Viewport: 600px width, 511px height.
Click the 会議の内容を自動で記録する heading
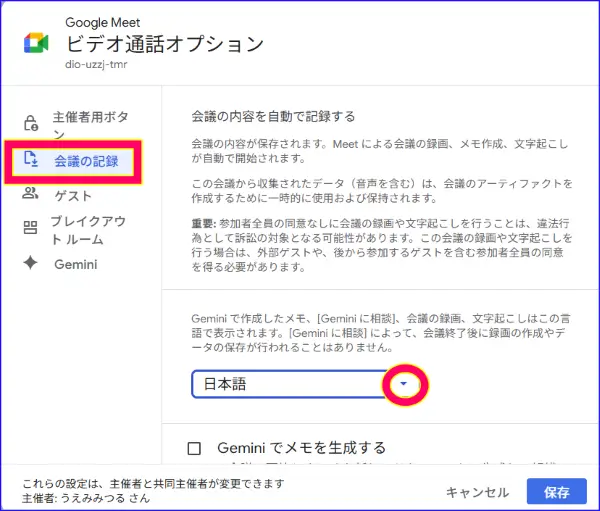[x=273, y=116]
